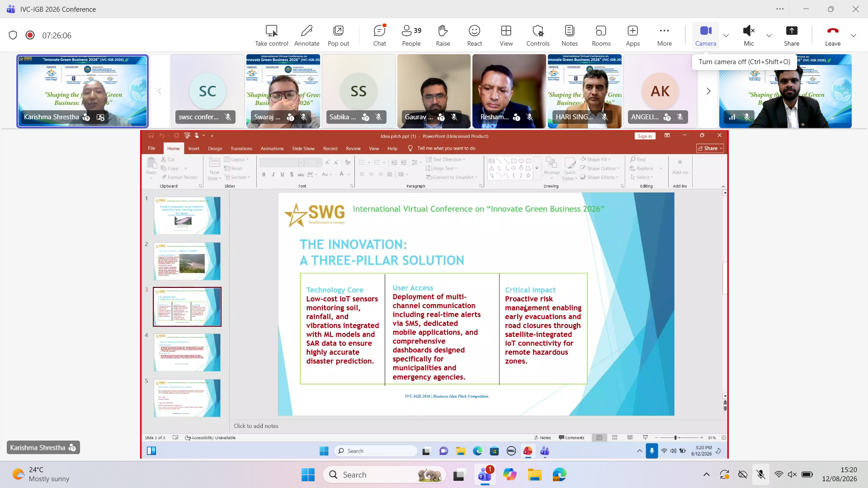
Task: Switch to the Insert ribbon tab
Action: 193,148
